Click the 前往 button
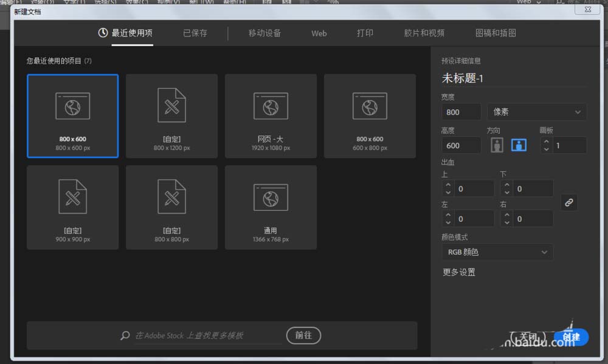Image resolution: width=608 pixels, height=364 pixels. [x=303, y=335]
